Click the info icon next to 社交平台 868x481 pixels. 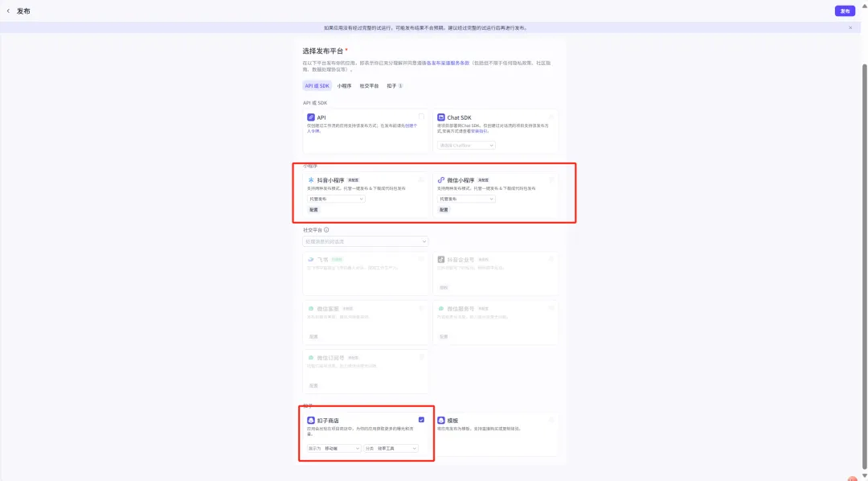tap(325, 229)
